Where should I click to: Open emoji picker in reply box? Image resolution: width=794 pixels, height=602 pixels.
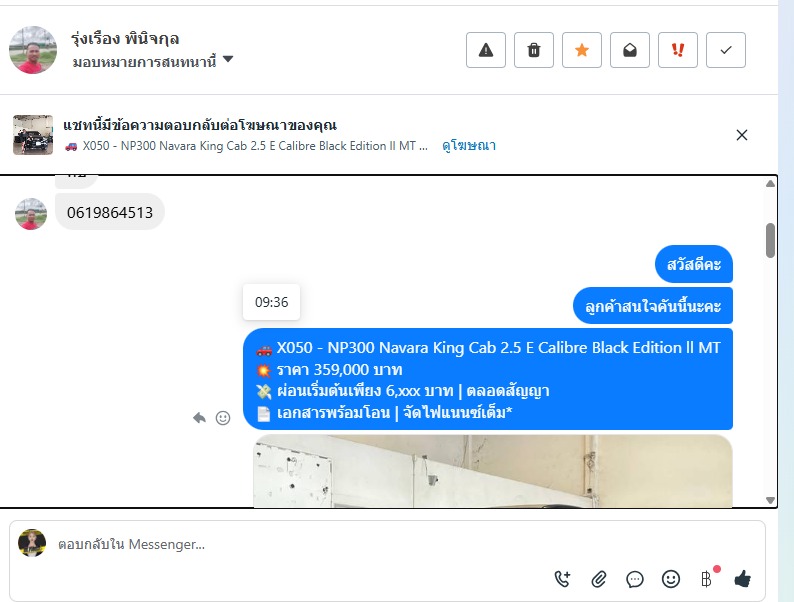670,579
